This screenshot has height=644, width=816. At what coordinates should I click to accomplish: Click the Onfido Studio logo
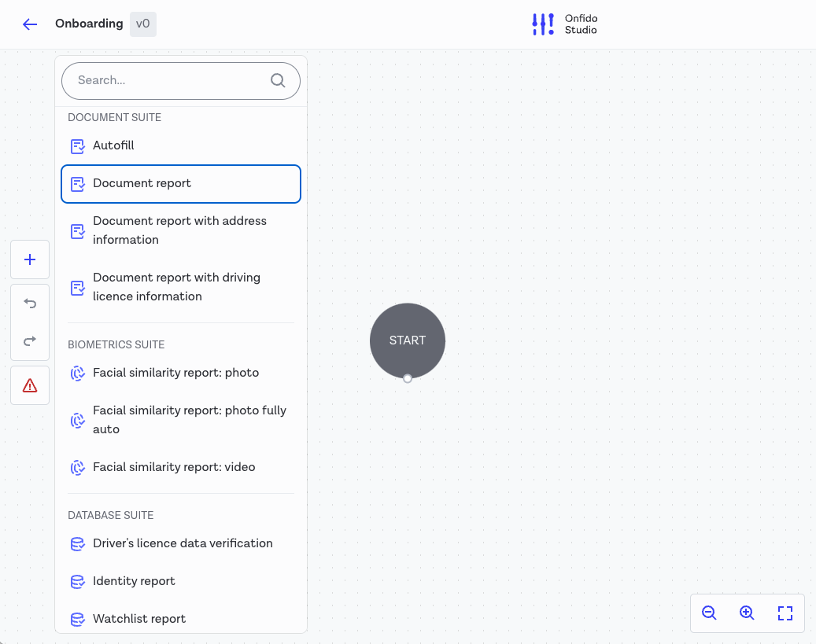[564, 24]
